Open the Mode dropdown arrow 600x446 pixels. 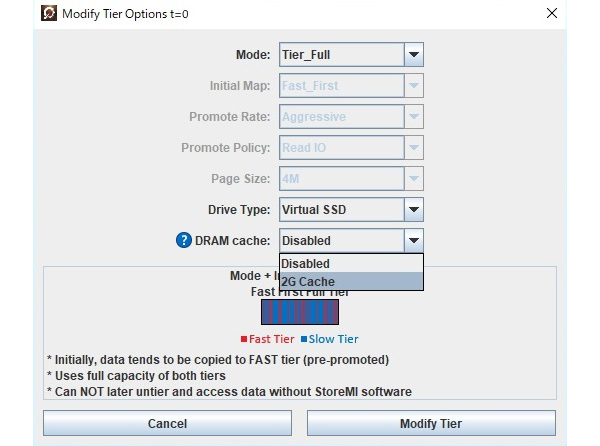tap(414, 55)
